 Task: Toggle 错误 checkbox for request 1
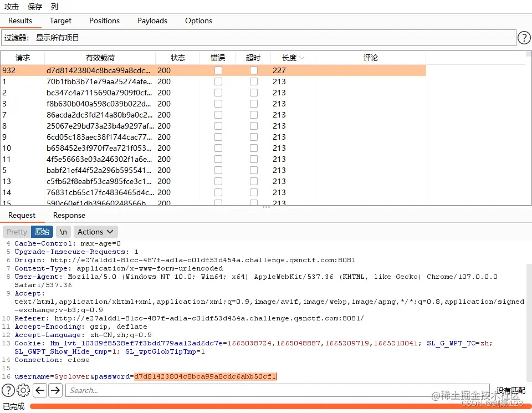pyautogui.click(x=218, y=81)
